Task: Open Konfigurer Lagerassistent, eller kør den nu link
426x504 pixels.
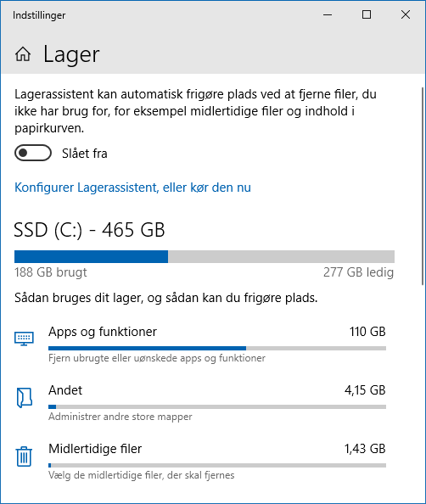Action: point(132,188)
